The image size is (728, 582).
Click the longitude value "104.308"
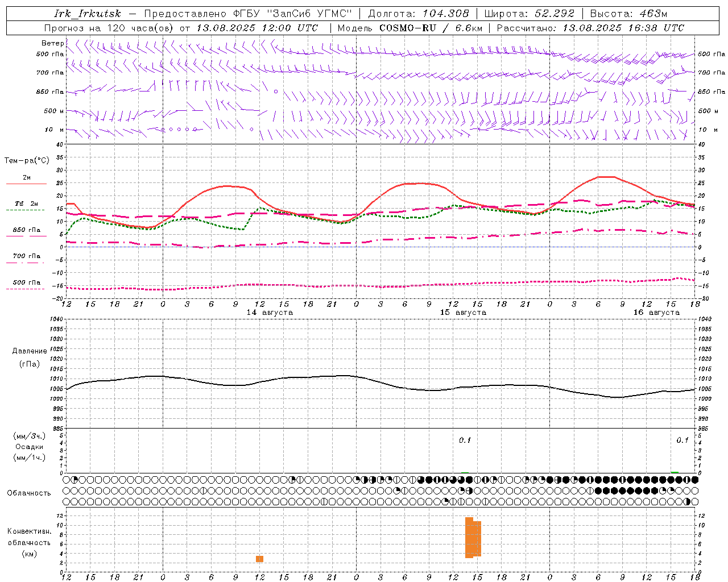[x=446, y=14]
